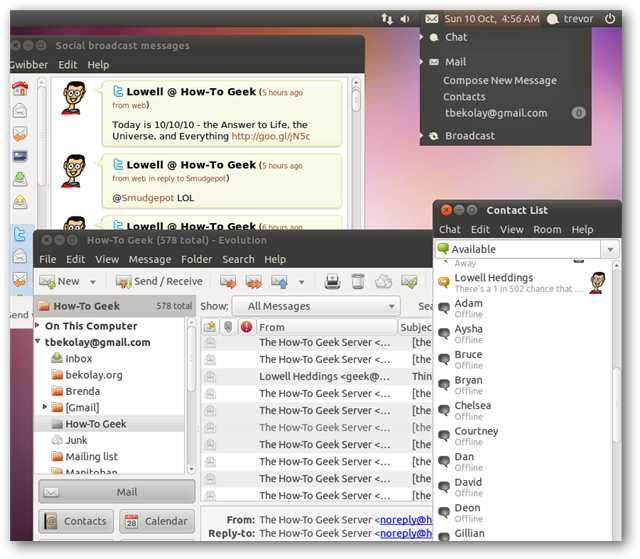
Task: Click the Send / Receive toolbar button
Action: (159, 281)
